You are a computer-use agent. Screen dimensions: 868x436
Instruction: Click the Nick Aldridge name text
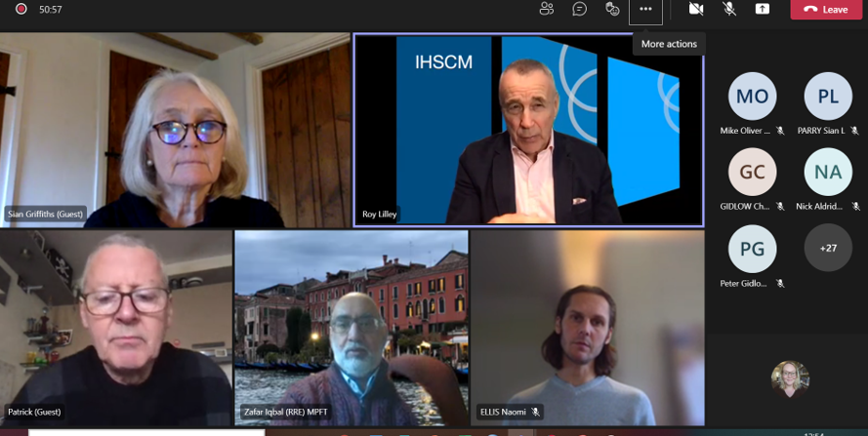819,207
